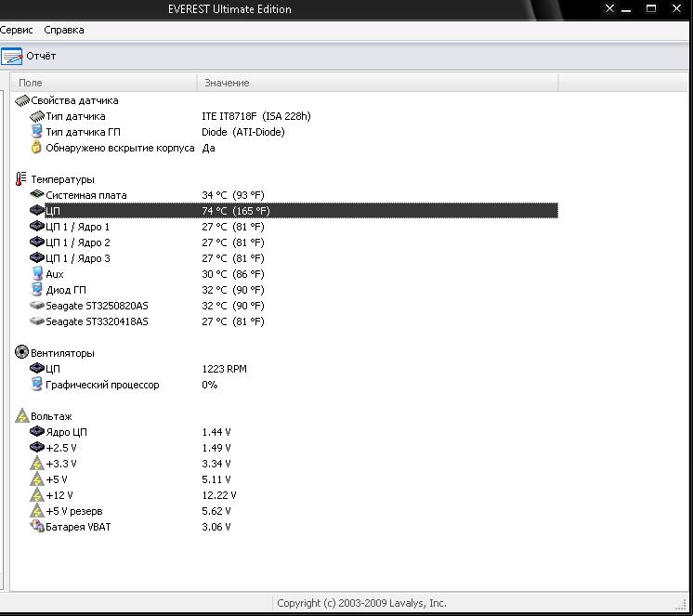The image size is (693, 616).
Task: Click the Seagate ST3250820AS drive icon
Action: (x=37, y=306)
